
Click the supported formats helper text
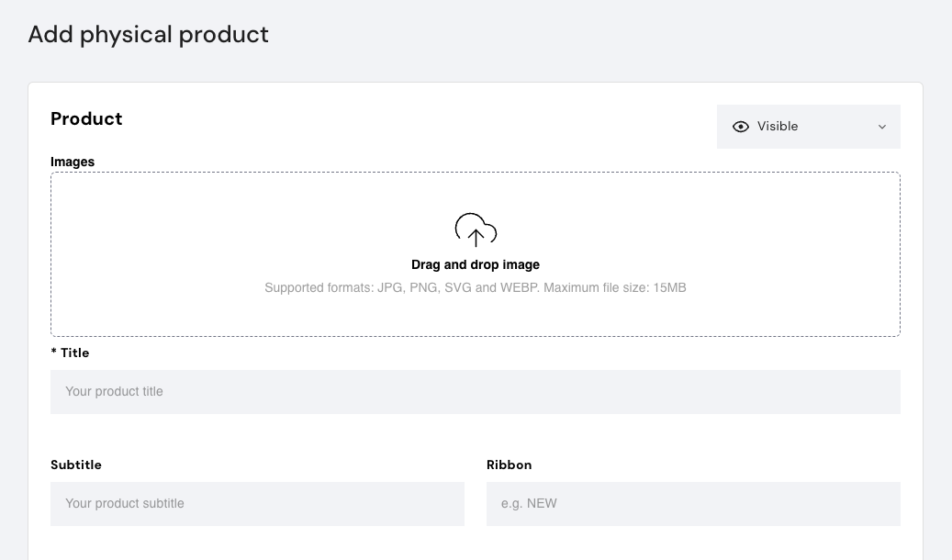point(475,287)
